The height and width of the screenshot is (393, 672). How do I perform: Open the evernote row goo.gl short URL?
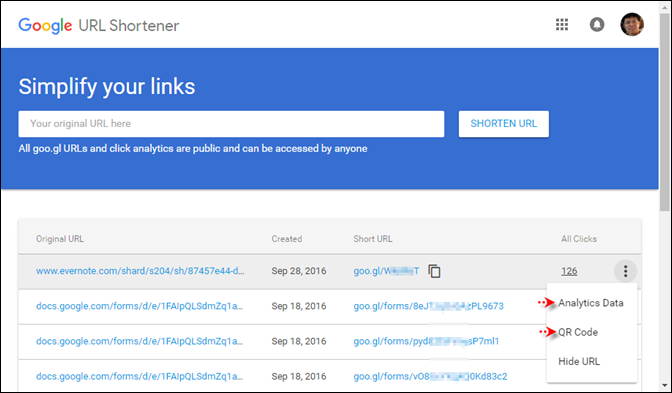tap(386, 271)
